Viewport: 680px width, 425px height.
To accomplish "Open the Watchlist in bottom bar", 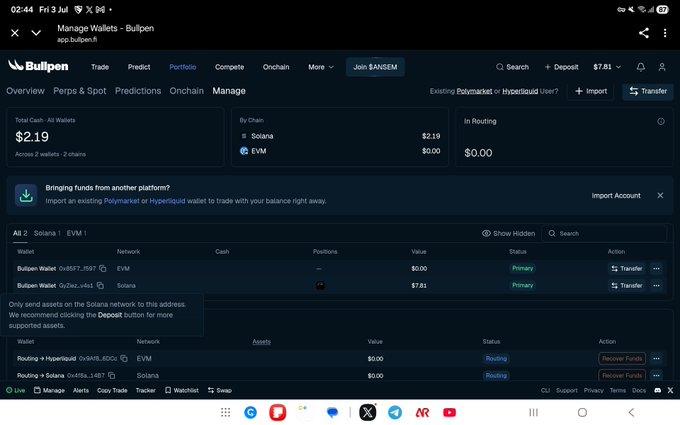I will [182, 390].
